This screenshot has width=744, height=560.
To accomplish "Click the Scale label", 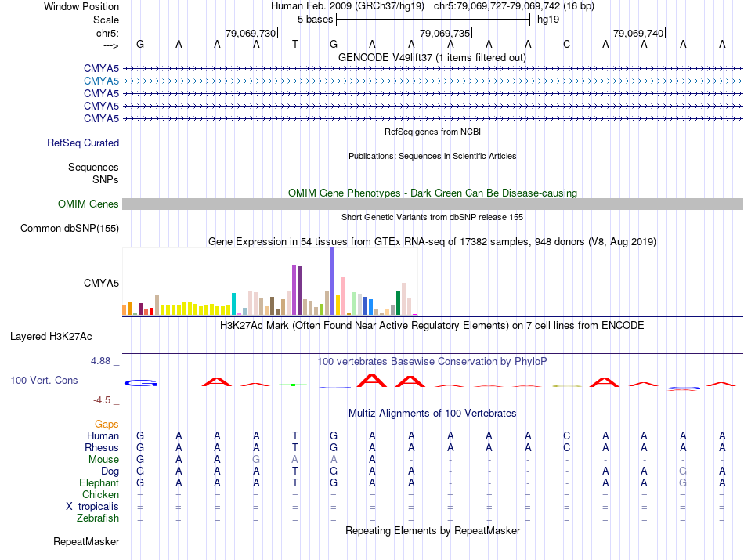I will [106, 20].
